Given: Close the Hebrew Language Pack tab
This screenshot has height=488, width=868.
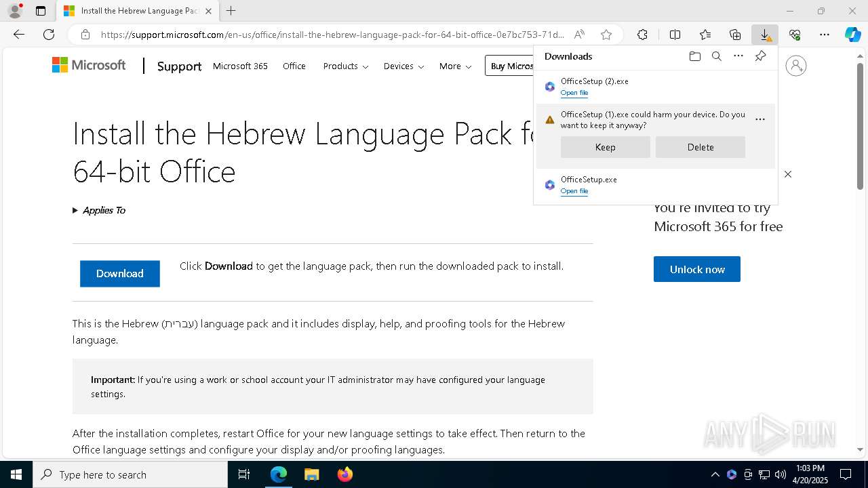Looking at the screenshot, I should click(x=209, y=11).
